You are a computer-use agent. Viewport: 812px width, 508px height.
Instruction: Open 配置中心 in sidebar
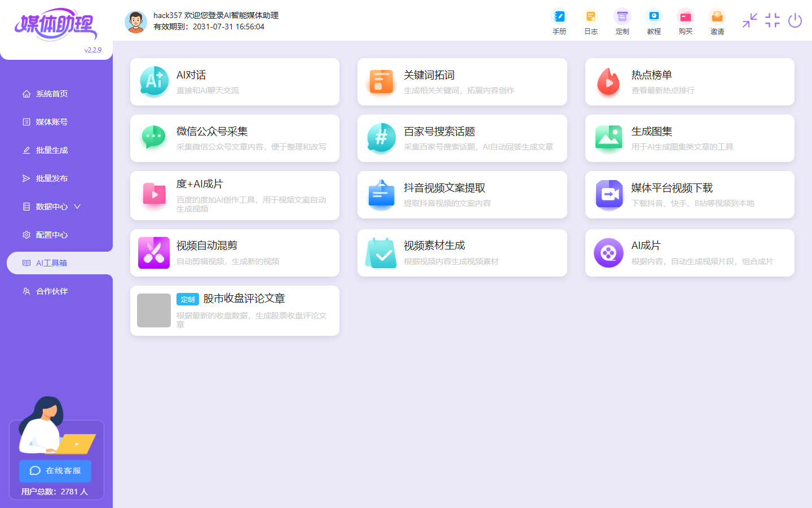(52, 235)
